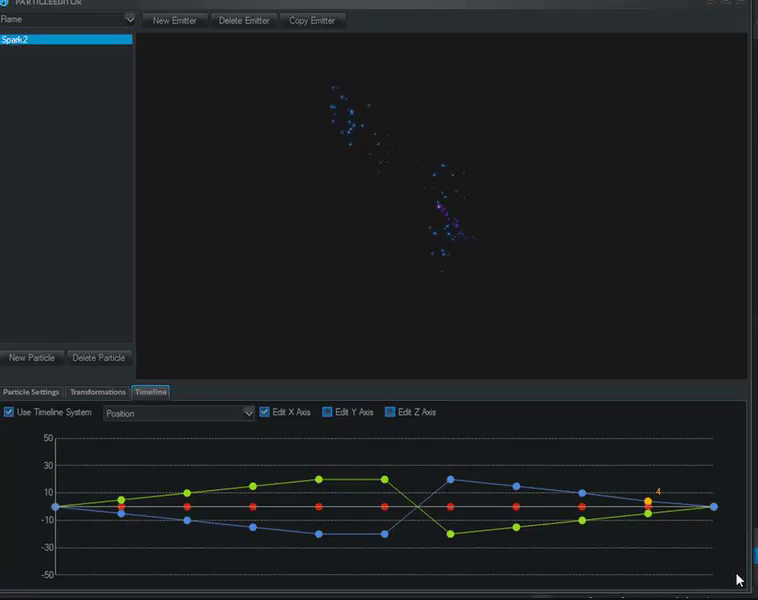Click the particle preview viewport

coord(441,205)
